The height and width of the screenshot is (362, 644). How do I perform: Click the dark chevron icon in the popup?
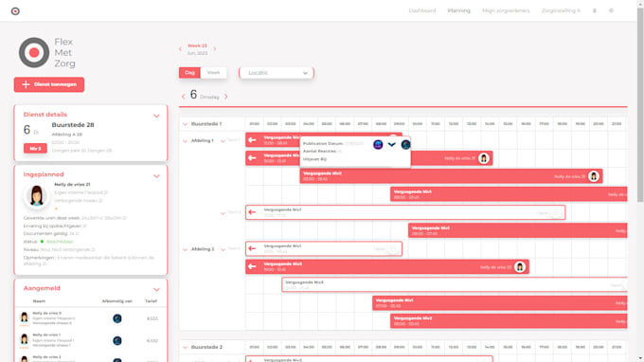click(392, 144)
